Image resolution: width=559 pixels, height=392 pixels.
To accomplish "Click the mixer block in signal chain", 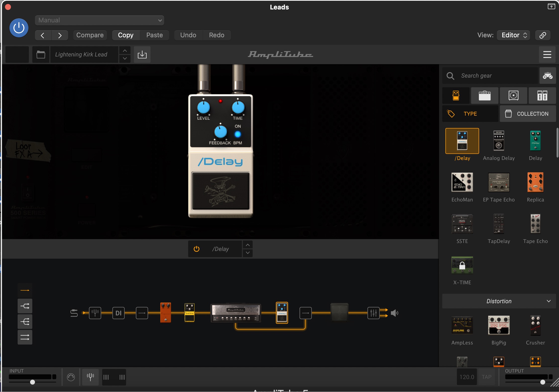I will (x=373, y=313).
